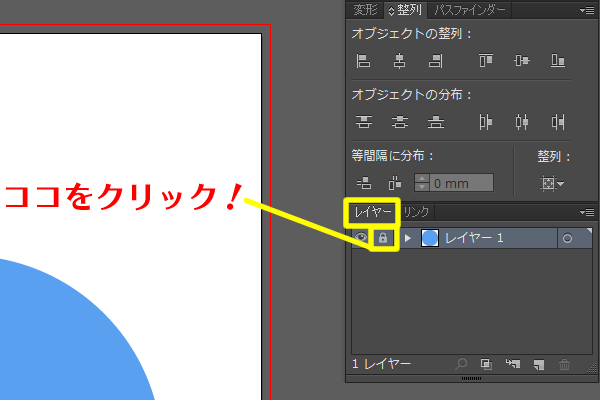Click vertical align top icon
600x400 pixels.
click(x=486, y=60)
